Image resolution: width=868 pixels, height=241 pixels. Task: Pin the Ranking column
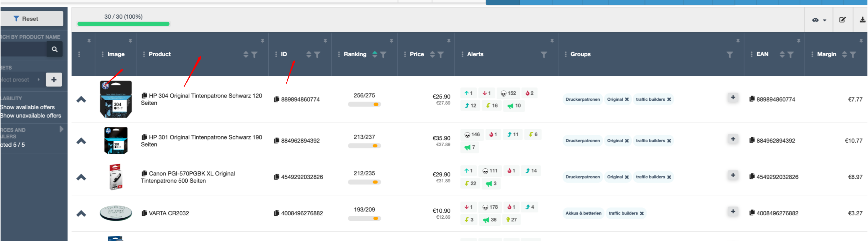391,41
